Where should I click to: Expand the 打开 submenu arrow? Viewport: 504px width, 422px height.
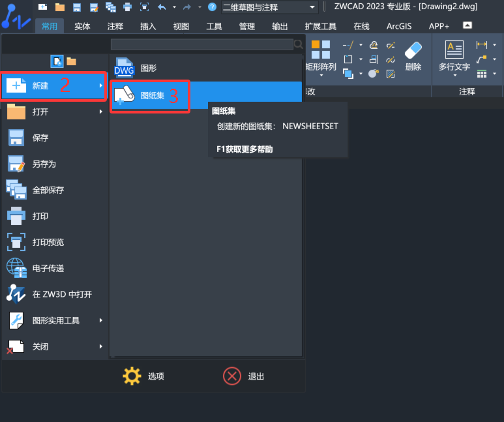click(x=101, y=112)
